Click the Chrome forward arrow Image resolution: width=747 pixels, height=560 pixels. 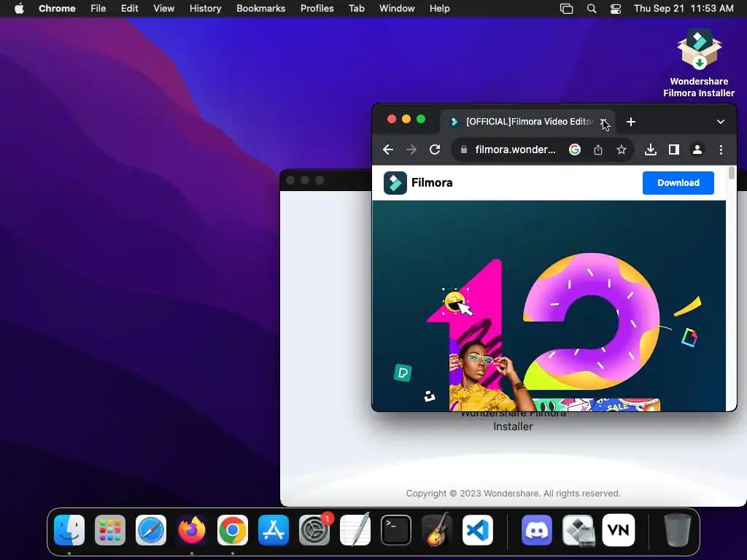coord(411,149)
